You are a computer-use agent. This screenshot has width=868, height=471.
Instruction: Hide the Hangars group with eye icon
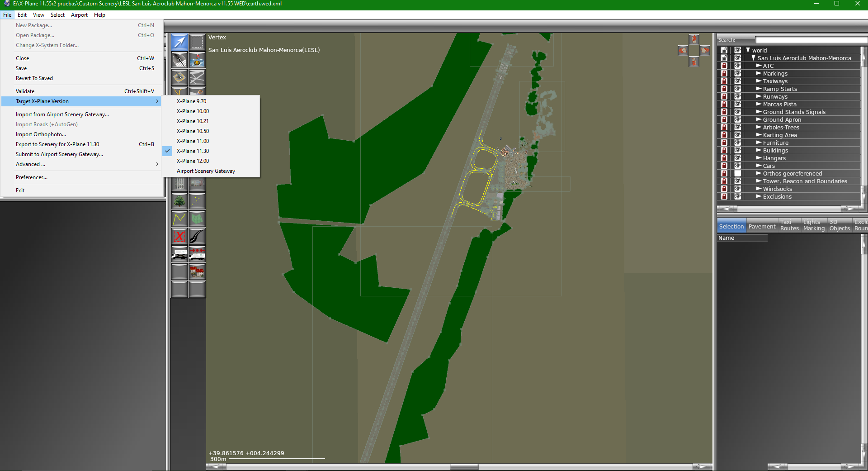pyautogui.click(x=737, y=158)
